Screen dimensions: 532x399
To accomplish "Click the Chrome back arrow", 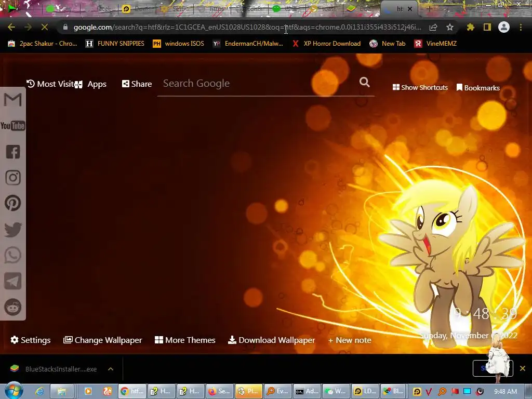I will tap(11, 27).
